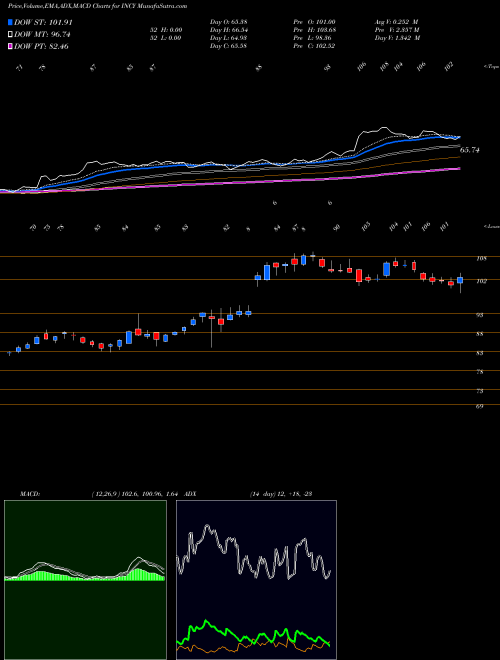Click the 105 price axis label
This screenshot has width=500, height=660.
(481, 258)
